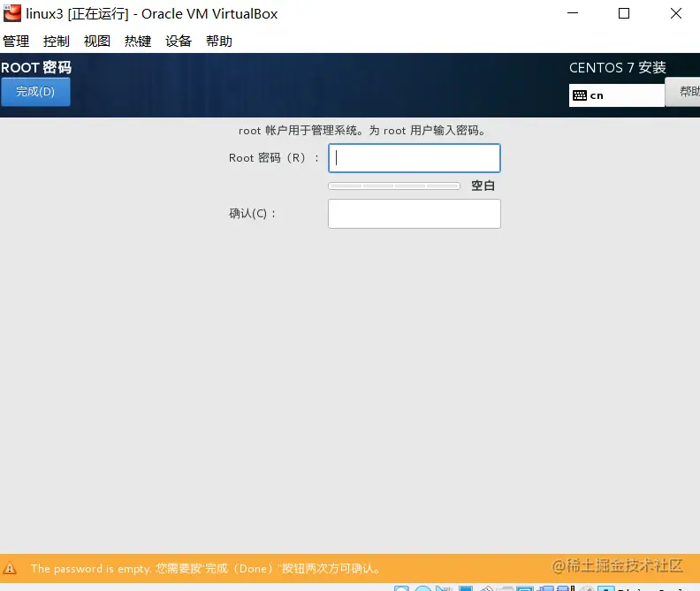
Task: Click the warning triangle icon in orange bar
Action: pos(10,568)
